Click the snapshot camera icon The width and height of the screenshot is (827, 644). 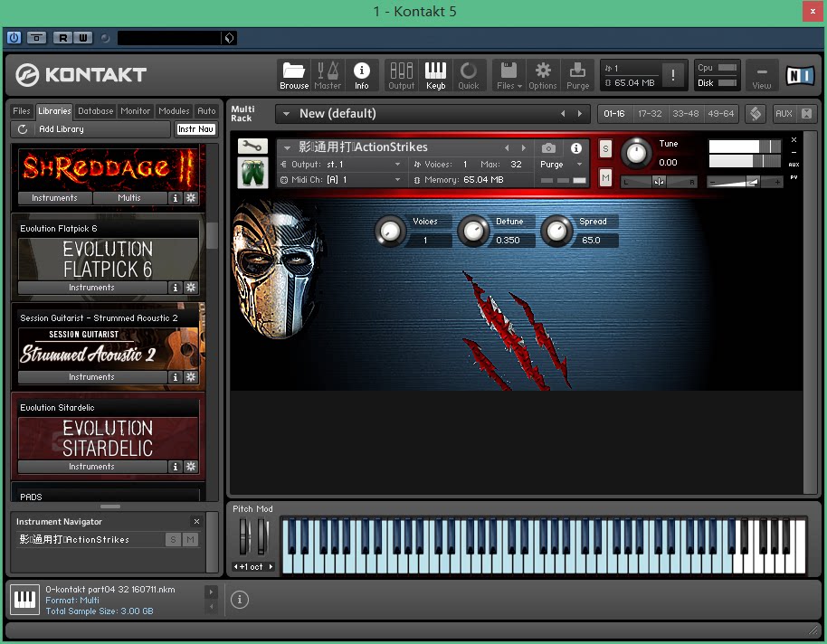click(548, 148)
